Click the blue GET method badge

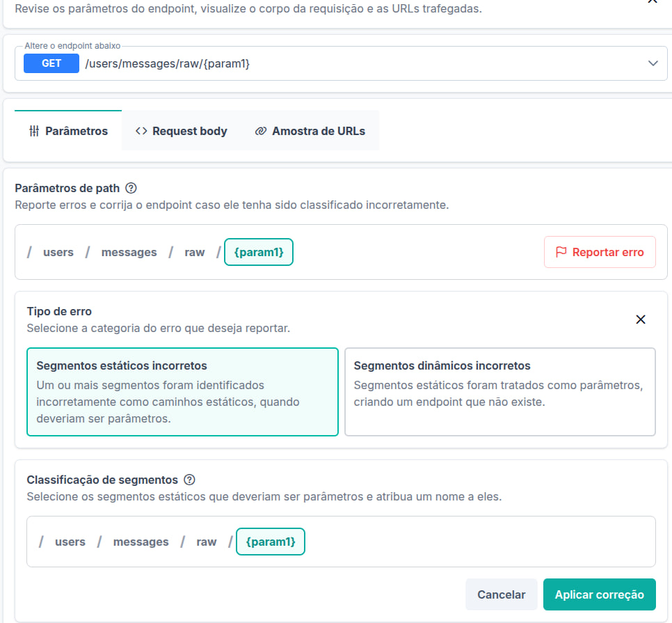point(51,63)
